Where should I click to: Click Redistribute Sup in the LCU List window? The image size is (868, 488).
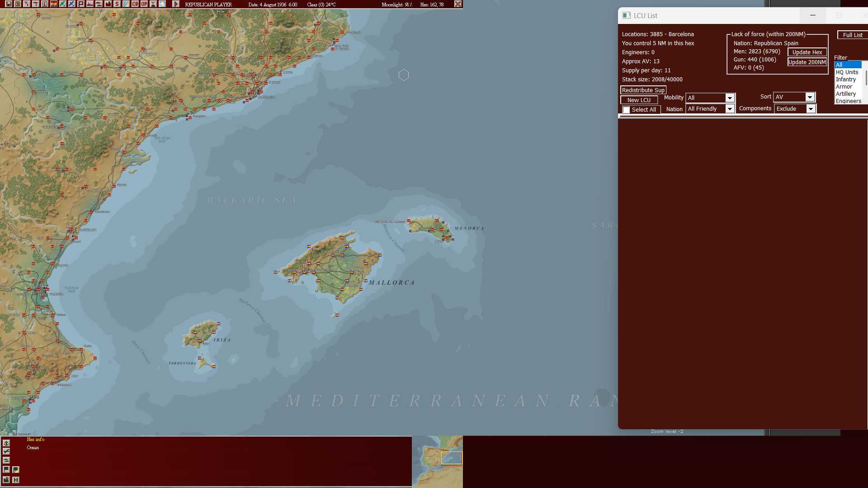[x=643, y=90]
